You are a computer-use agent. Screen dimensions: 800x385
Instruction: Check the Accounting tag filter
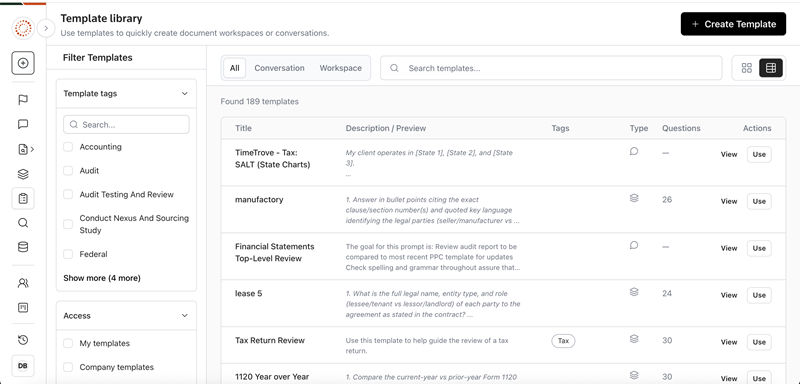coord(68,147)
